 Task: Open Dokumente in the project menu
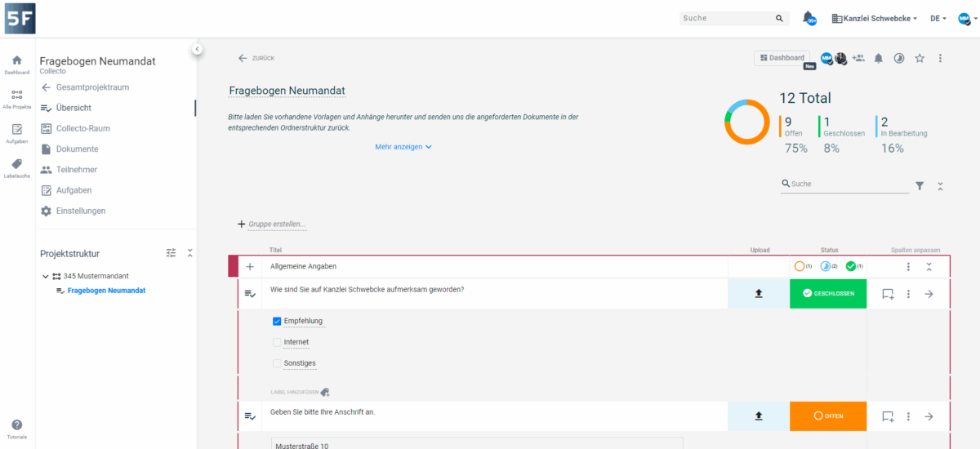(77, 149)
